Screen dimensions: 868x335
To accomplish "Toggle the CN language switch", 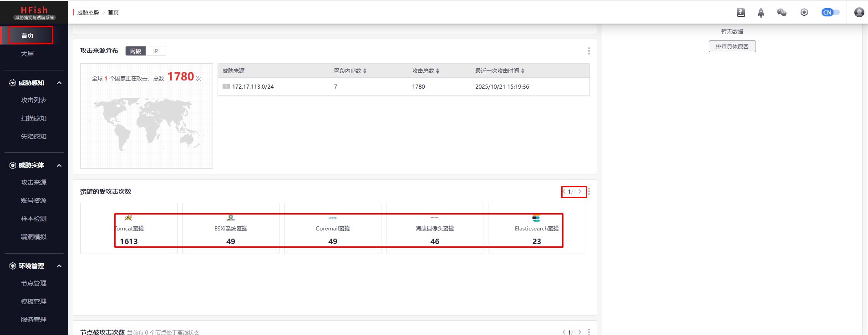I will coord(830,12).
